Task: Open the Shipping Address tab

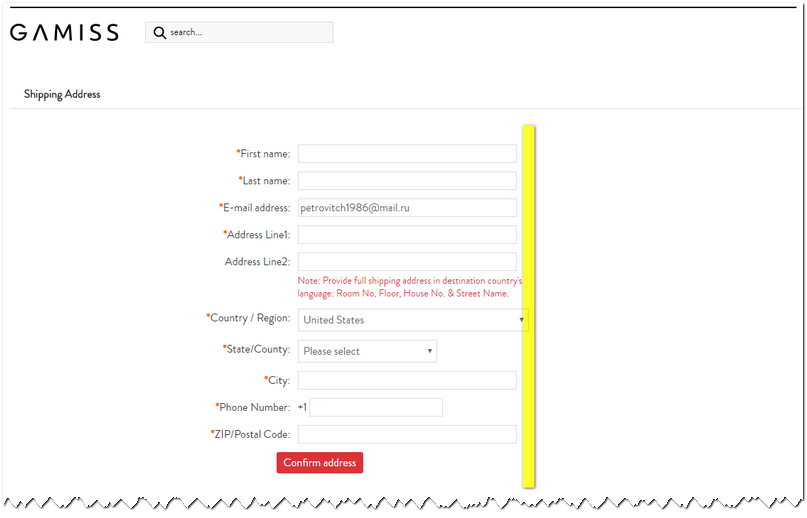Action: [x=62, y=94]
